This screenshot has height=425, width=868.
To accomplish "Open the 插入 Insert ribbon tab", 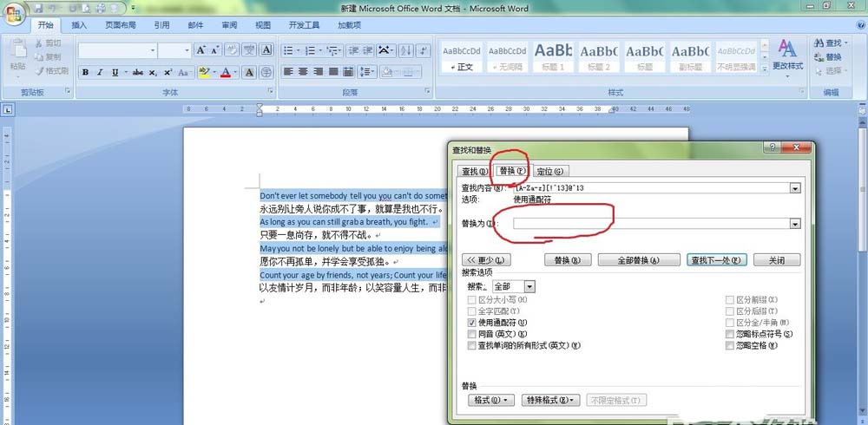I will (x=79, y=25).
